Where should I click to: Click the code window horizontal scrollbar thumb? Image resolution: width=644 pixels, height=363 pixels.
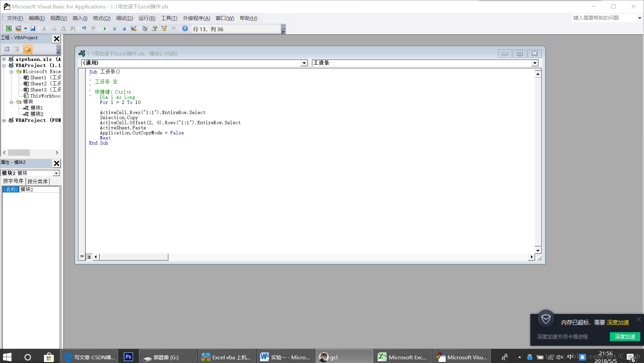point(134,257)
